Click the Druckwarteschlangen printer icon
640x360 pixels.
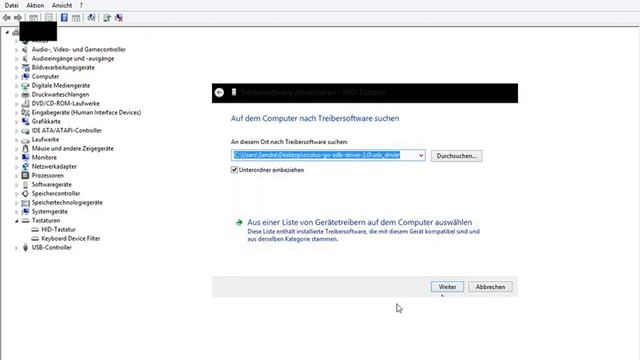coord(25,94)
